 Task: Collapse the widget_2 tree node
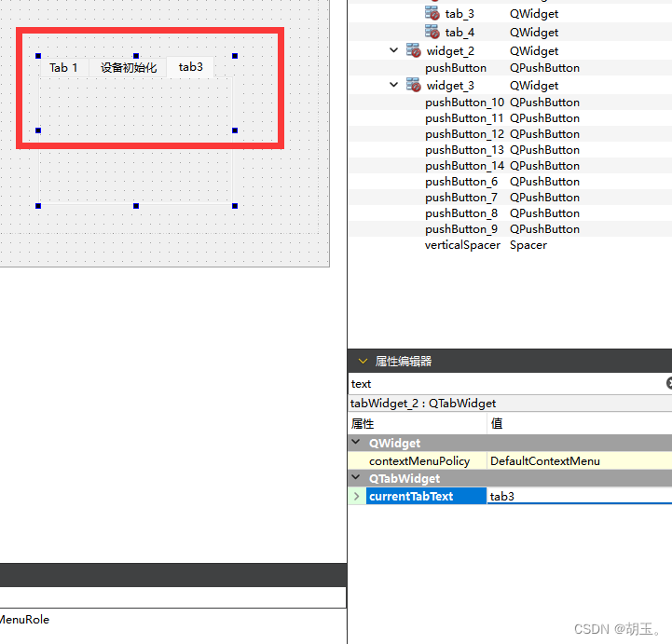[x=394, y=50]
